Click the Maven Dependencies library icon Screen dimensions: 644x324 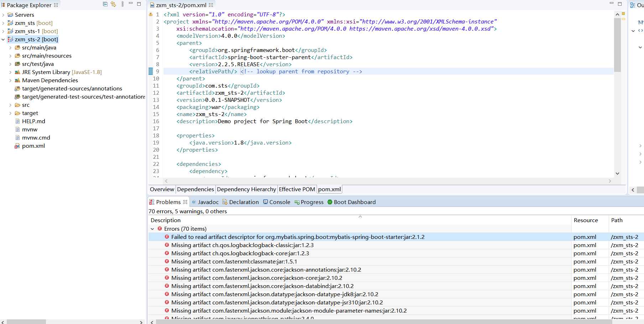pos(17,80)
